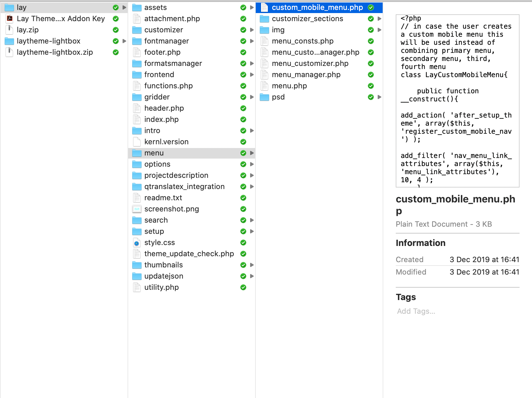The image size is (532, 398).
Task: Expand the qtranslatex_integration folder arrow
Action: coord(252,187)
